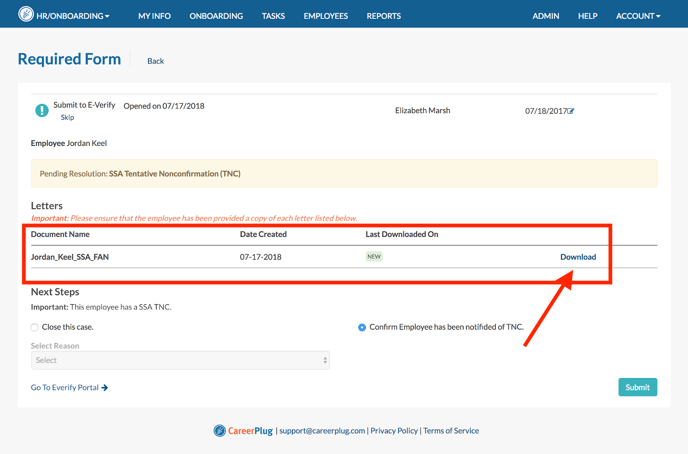688x454 pixels.
Task: Open the Privacy Policy footer link
Action: (394, 431)
